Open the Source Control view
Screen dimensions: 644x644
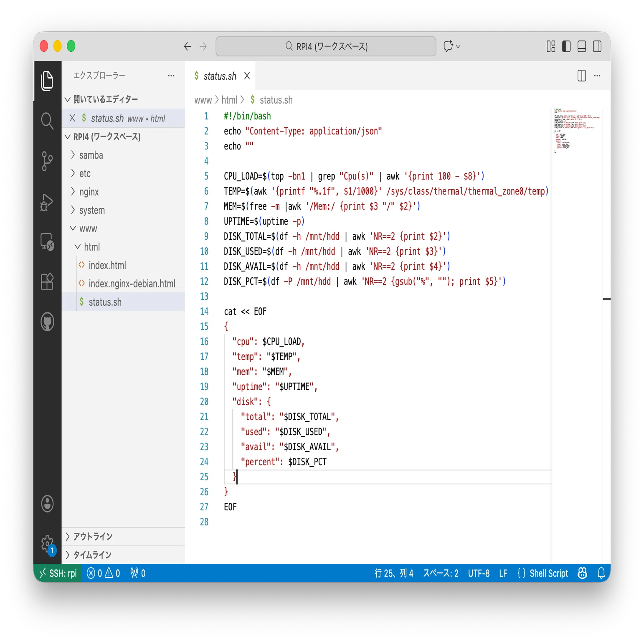point(47,161)
